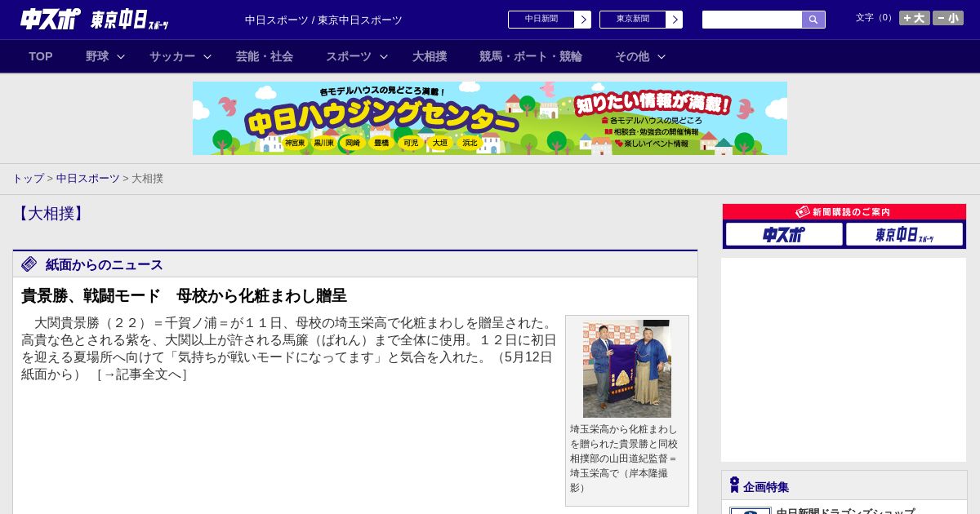Expand the その他 dropdown chevron
The width and height of the screenshot is (980, 514).
pos(661,56)
